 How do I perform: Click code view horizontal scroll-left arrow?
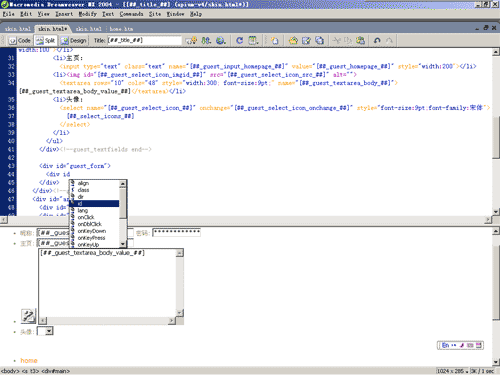tap(3, 220)
